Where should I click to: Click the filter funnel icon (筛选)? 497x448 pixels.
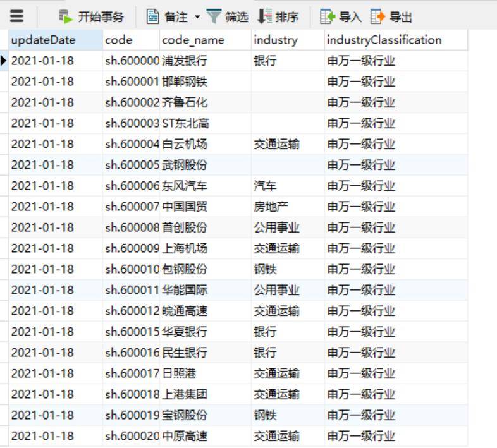click(214, 16)
